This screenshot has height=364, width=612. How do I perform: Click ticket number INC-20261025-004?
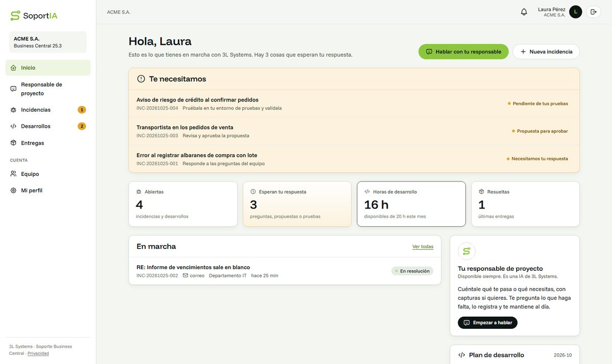coord(157,108)
